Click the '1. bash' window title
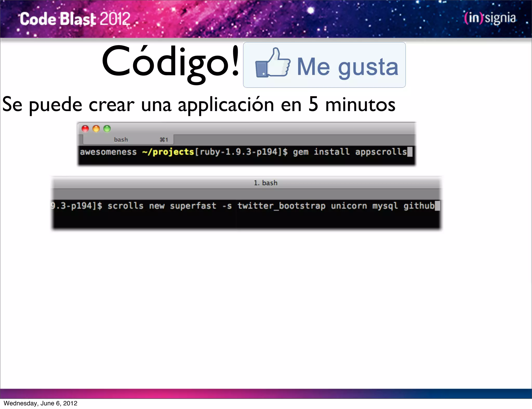This screenshot has width=532, height=409. [x=265, y=183]
